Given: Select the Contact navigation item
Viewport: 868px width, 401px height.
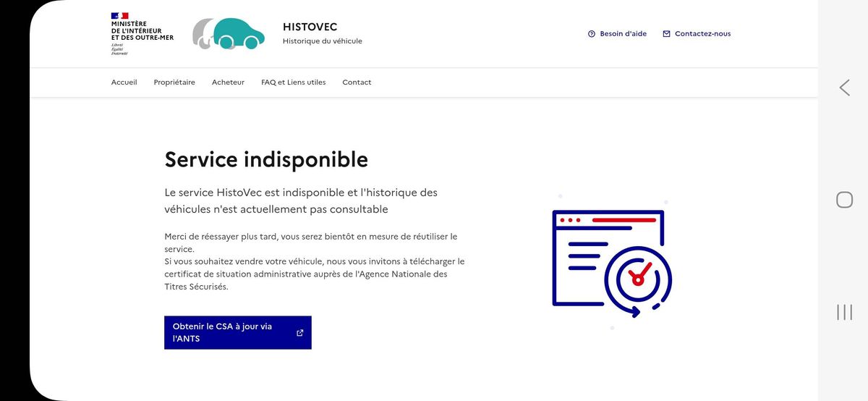Looking at the screenshot, I should pos(357,83).
